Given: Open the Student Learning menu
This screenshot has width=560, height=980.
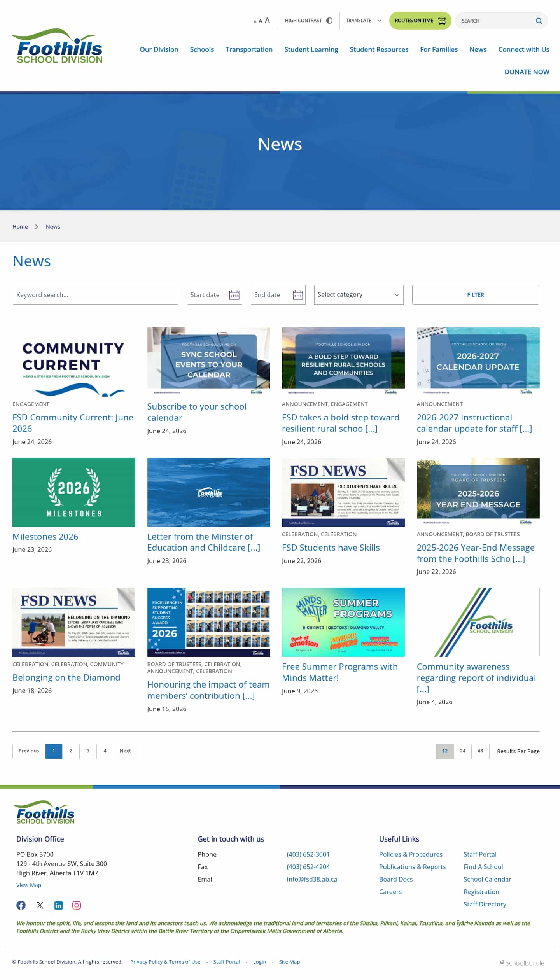Looking at the screenshot, I should [x=311, y=49].
